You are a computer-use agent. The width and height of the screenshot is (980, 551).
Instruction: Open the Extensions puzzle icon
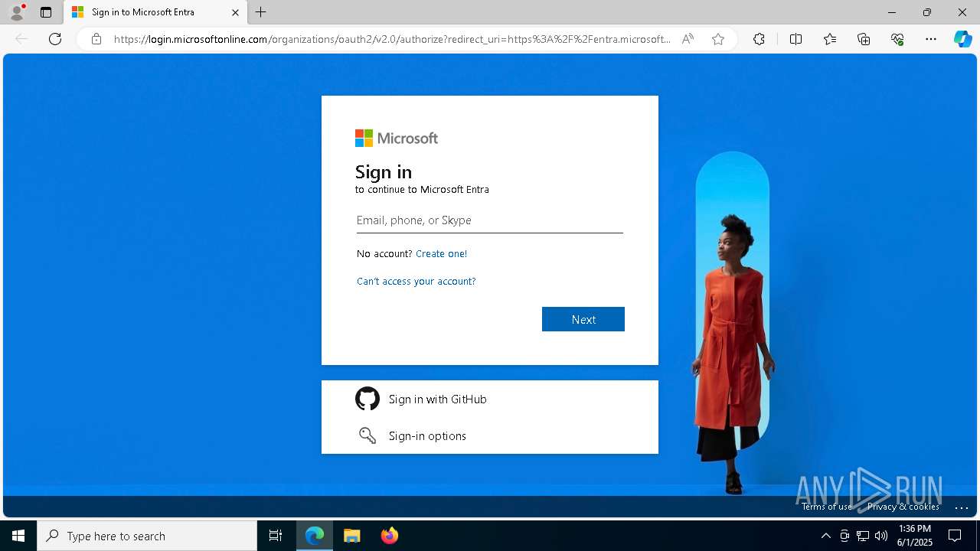[759, 39]
